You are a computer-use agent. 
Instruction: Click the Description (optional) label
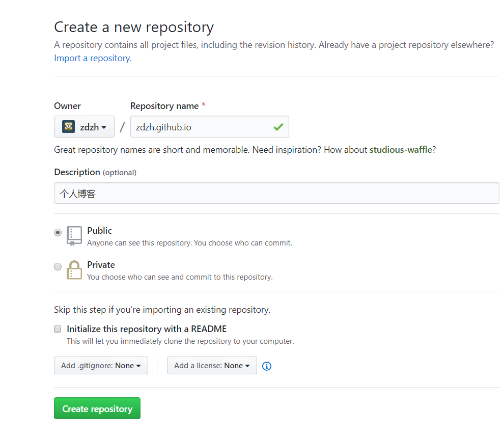click(x=95, y=172)
